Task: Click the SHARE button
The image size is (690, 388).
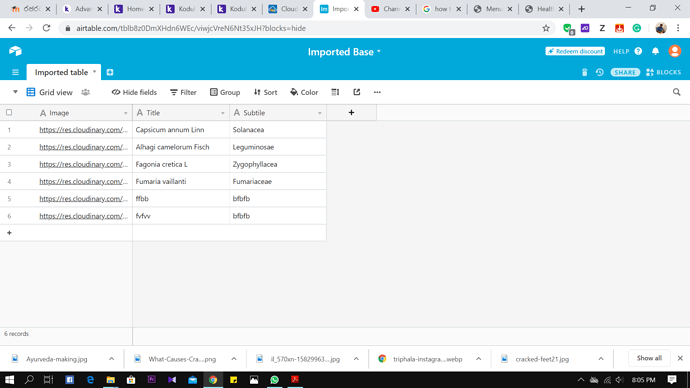Action: point(625,72)
